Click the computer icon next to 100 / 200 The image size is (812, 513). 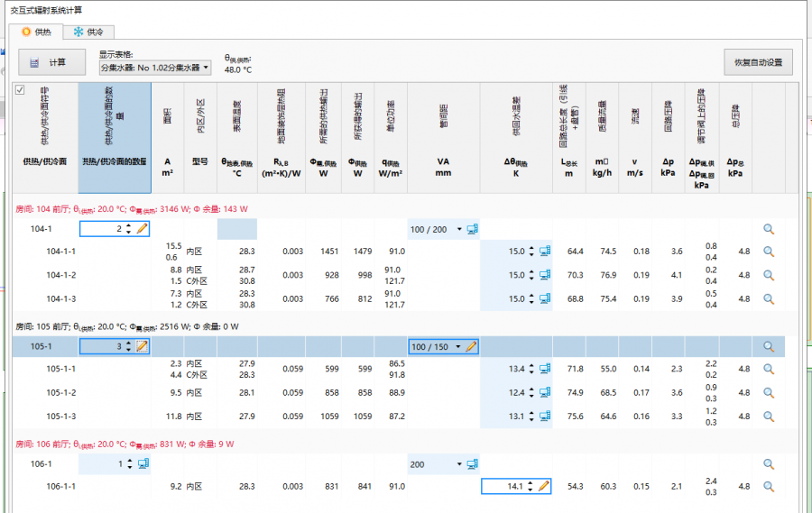pos(471,229)
